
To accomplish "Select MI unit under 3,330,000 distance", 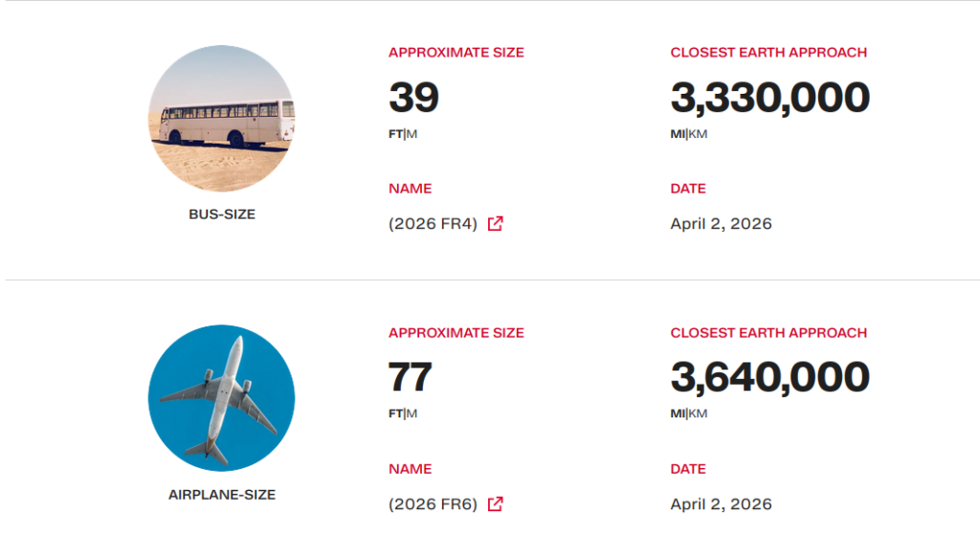I will (678, 134).
